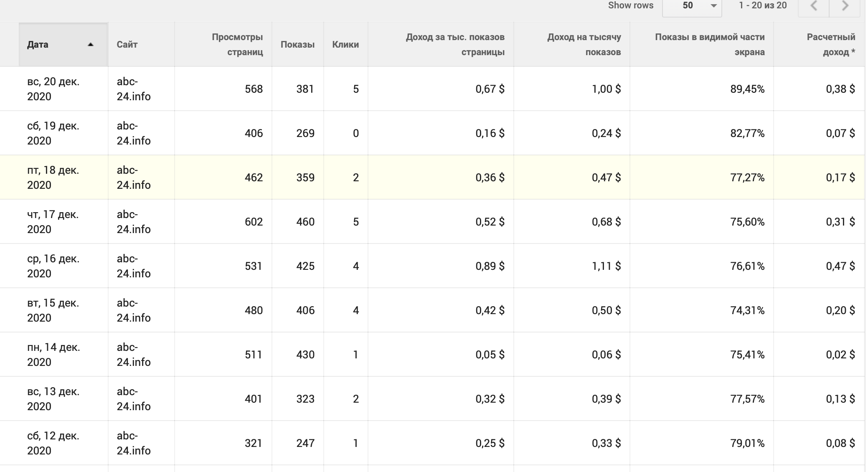The image size is (868, 472).
Task: Select the date cell вс, 13 дек. 2020
Action: coord(53,399)
